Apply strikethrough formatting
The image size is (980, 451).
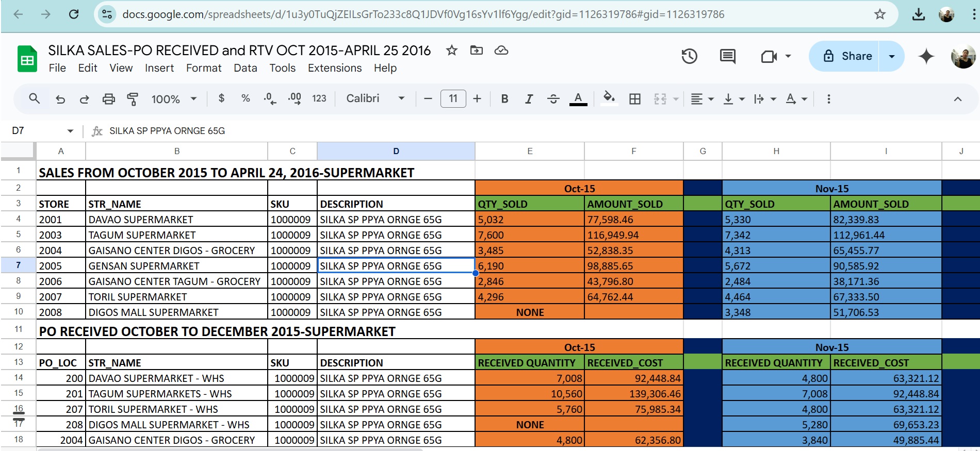pos(553,99)
